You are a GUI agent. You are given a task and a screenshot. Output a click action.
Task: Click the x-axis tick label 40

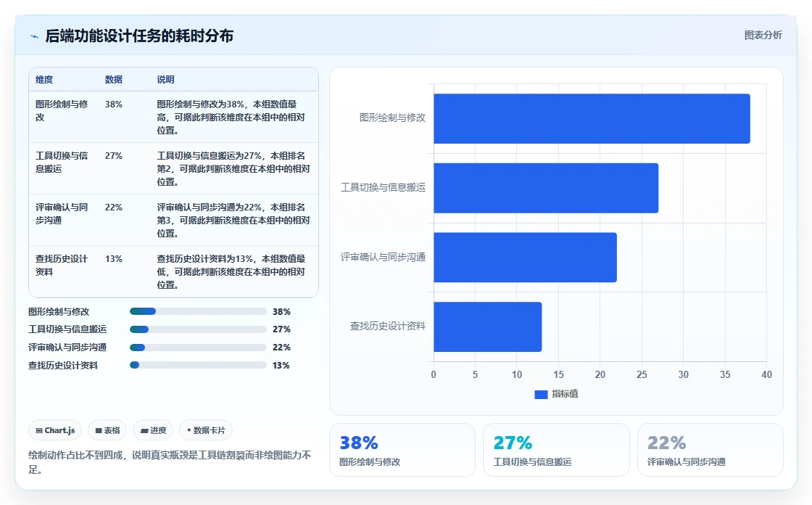[766, 374]
